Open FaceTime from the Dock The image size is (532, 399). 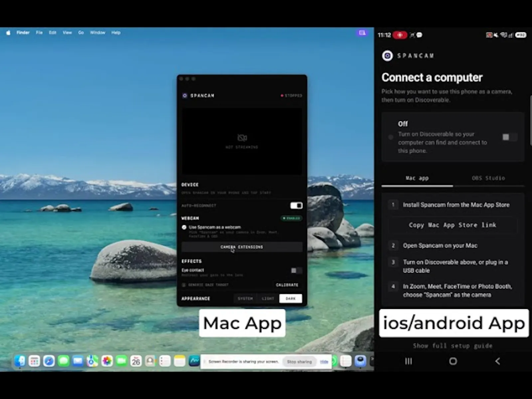pyautogui.click(x=122, y=361)
